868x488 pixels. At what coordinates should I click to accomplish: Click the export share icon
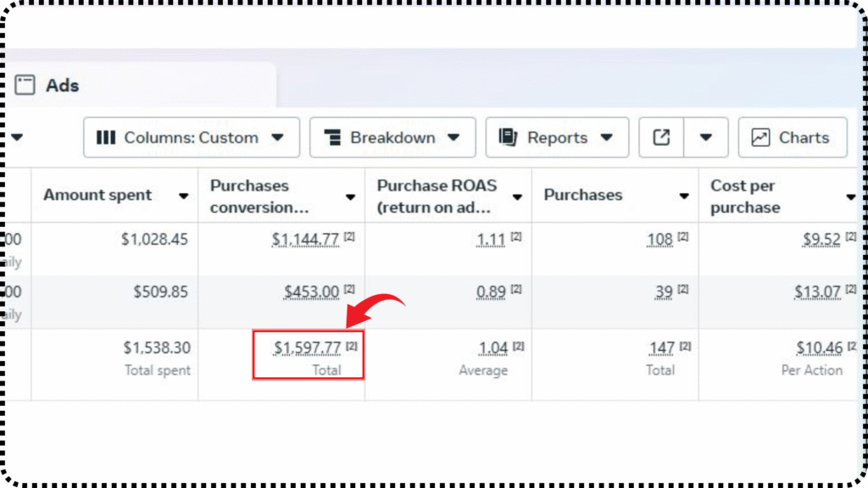pos(661,137)
